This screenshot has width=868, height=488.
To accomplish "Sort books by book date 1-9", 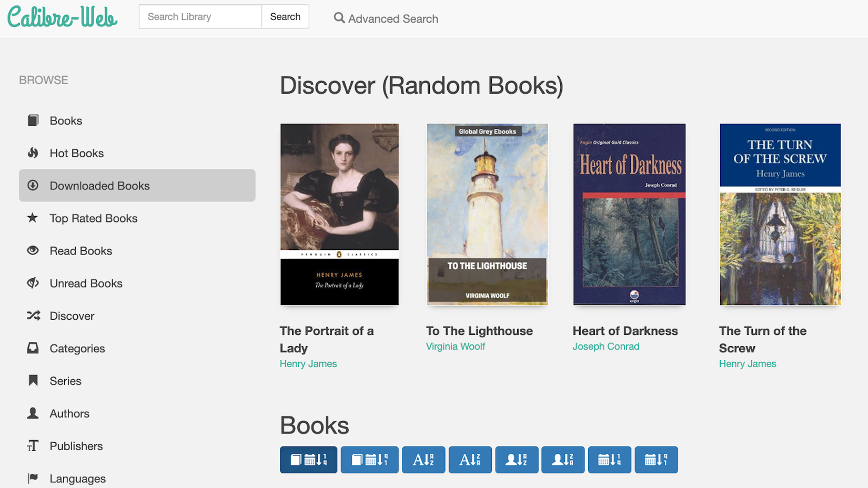I will coord(309,460).
